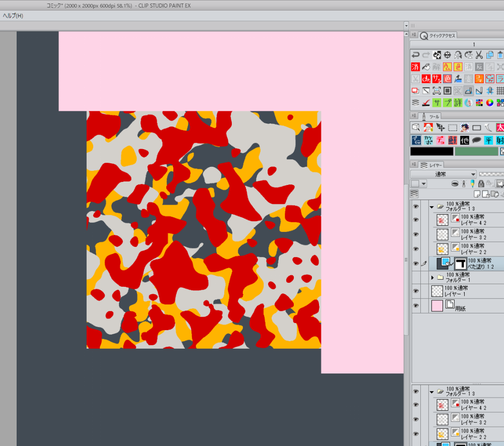The image size is (504, 446).
Task: Click Quick Access set 1 header
Action: coord(474,44)
